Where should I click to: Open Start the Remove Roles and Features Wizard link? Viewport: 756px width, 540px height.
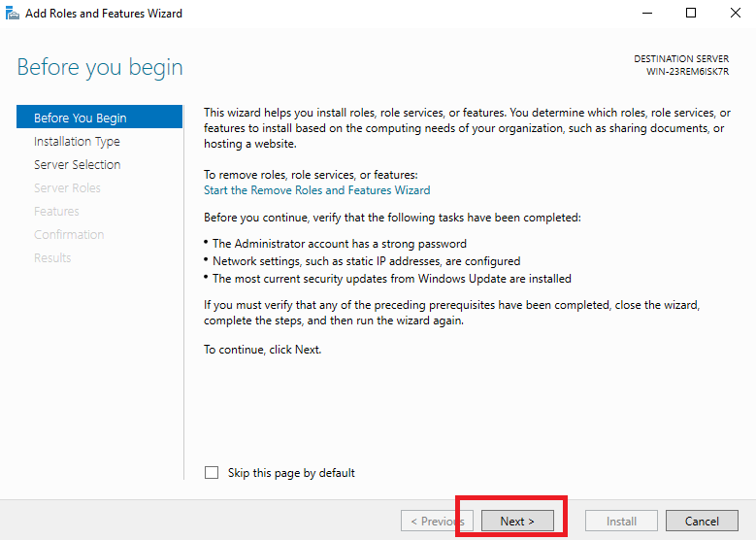(x=316, y=190)
